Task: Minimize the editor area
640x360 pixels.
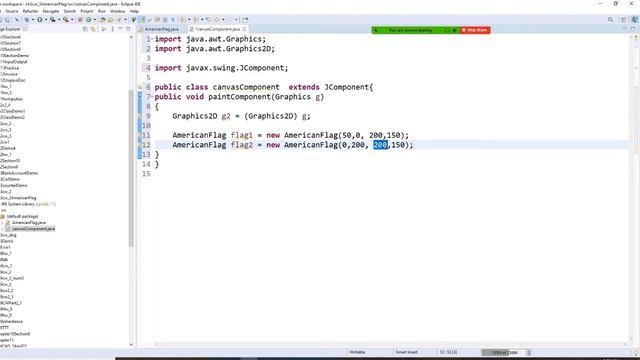Action: point(624,29)
